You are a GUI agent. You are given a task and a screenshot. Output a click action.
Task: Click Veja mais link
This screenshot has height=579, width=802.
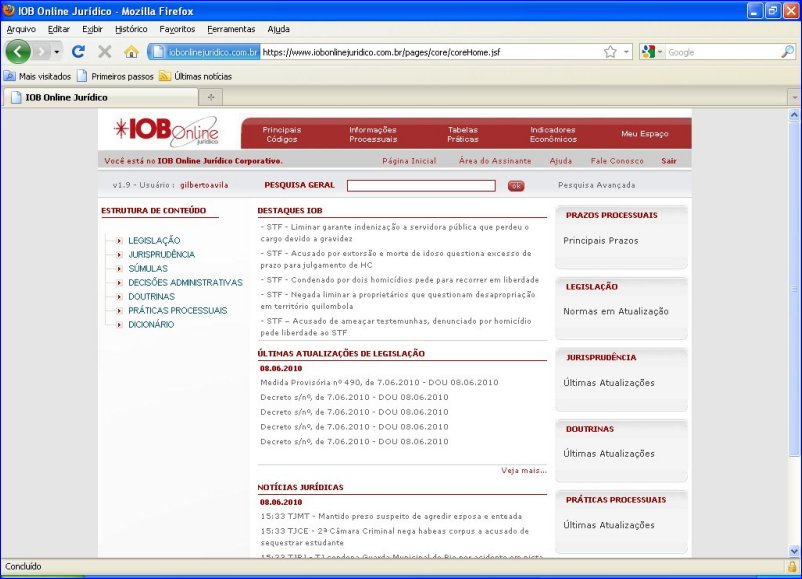524,470
